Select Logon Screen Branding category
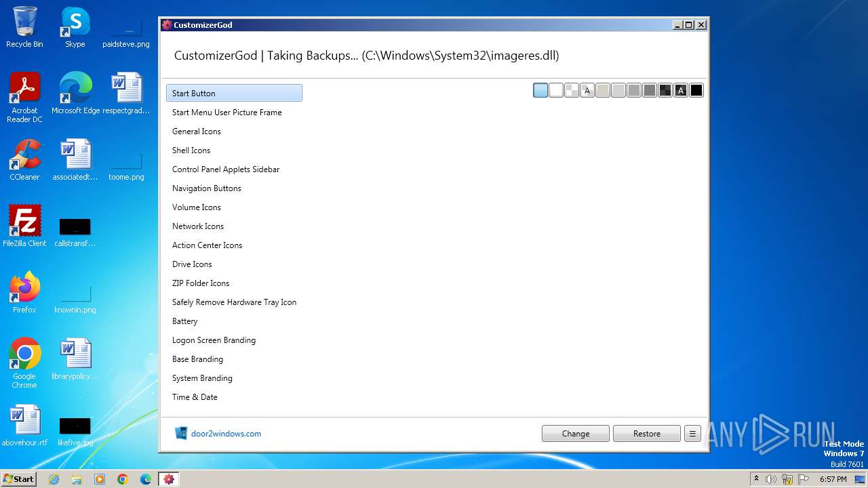 (x=234, y=340)
